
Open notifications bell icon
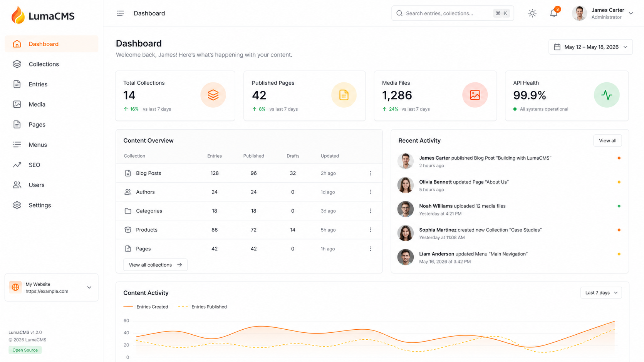[x=553, y=13]
